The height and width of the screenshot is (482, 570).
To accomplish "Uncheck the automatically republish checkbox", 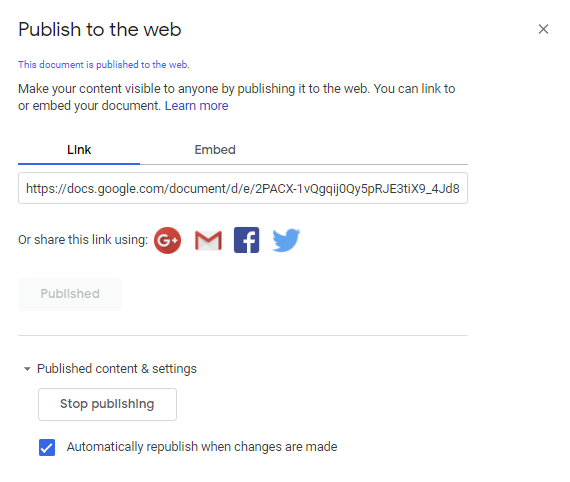I will (47, 447).
